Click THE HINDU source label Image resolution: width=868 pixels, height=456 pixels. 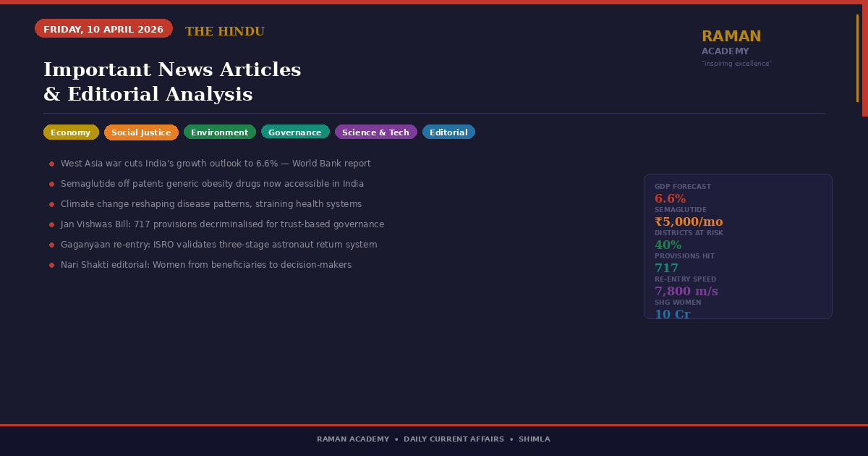tap(225, 32)
